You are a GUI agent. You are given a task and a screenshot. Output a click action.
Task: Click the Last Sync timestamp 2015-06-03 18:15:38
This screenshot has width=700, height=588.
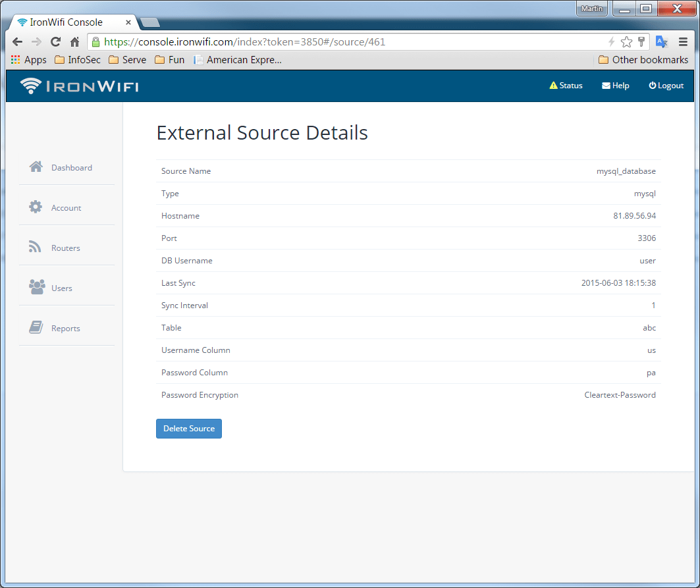click(618, 282)
